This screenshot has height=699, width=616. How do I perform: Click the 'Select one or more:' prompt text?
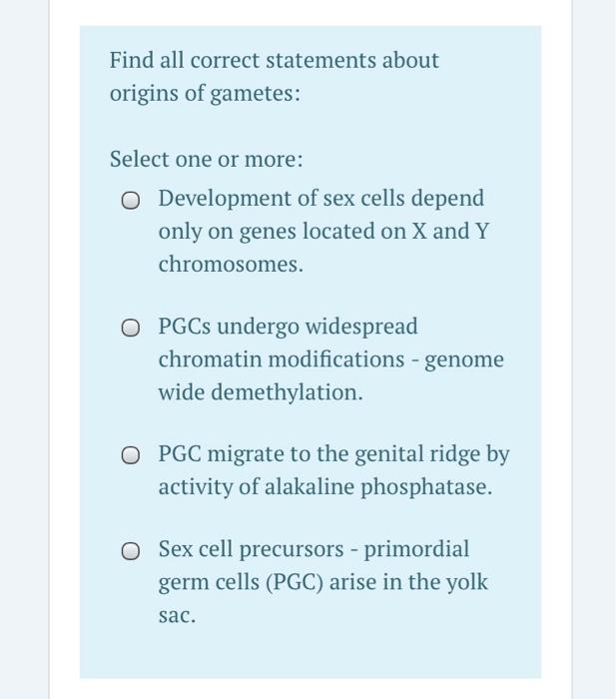click(206, 159)
